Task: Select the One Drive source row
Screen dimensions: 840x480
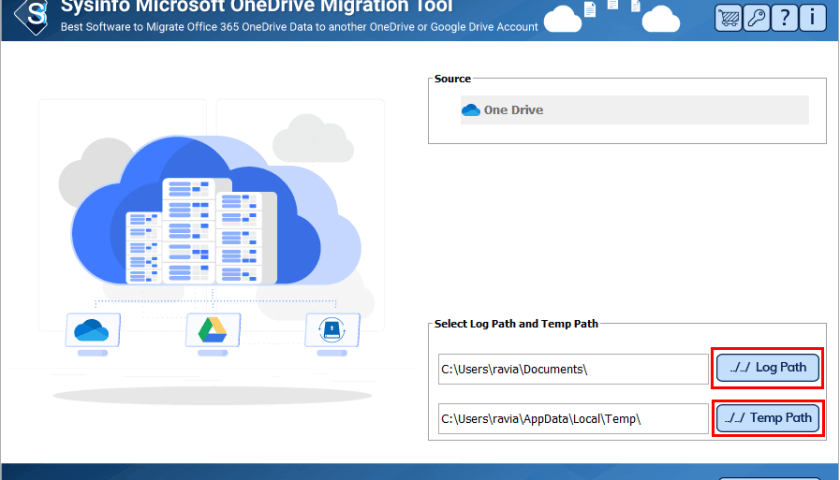Action: pos(634,110)
